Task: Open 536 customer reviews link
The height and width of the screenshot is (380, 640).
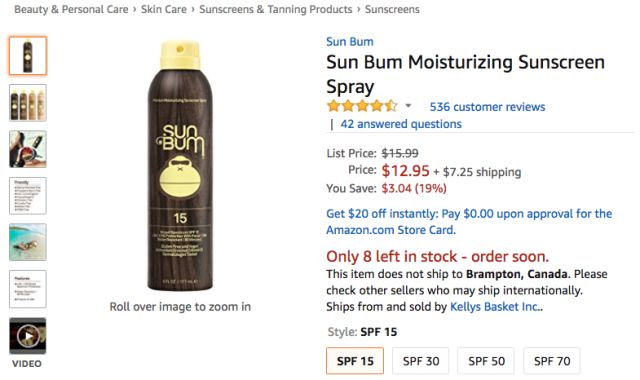Action: [x=487, y=107]
